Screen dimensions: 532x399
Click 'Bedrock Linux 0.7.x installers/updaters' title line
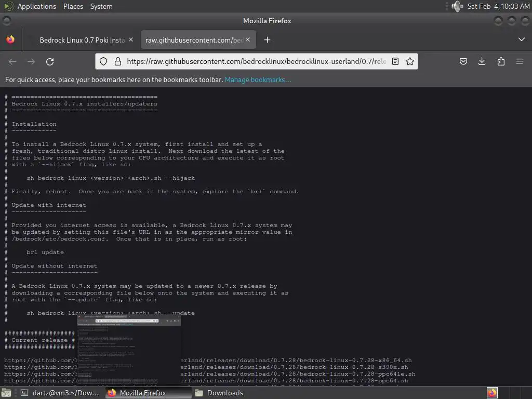click(x=85, y=104)
